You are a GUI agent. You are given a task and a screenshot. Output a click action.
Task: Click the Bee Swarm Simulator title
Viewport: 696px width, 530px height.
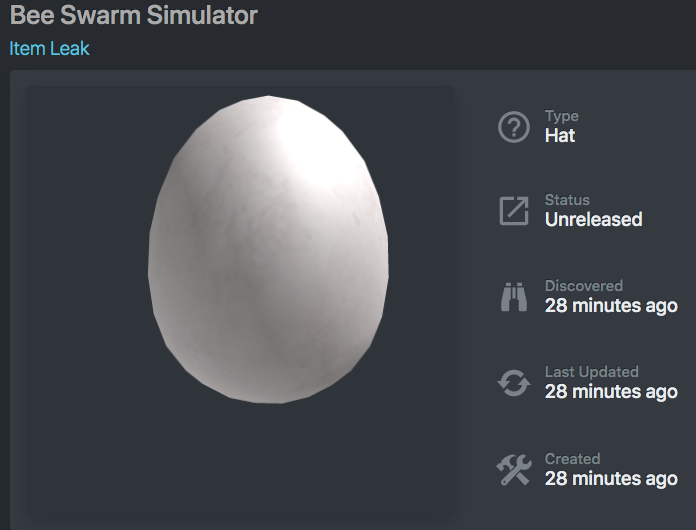pos(134,15)
